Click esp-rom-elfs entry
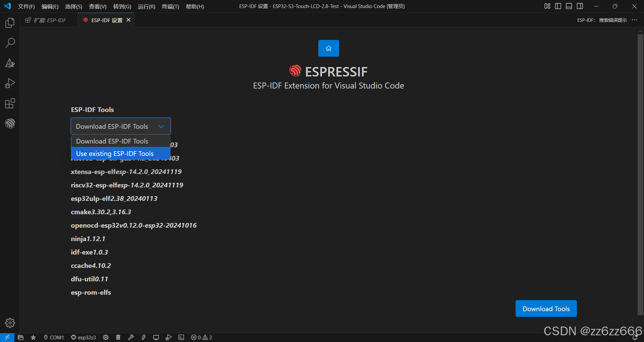This screenshot has width=644, height=342. (91, 292)
